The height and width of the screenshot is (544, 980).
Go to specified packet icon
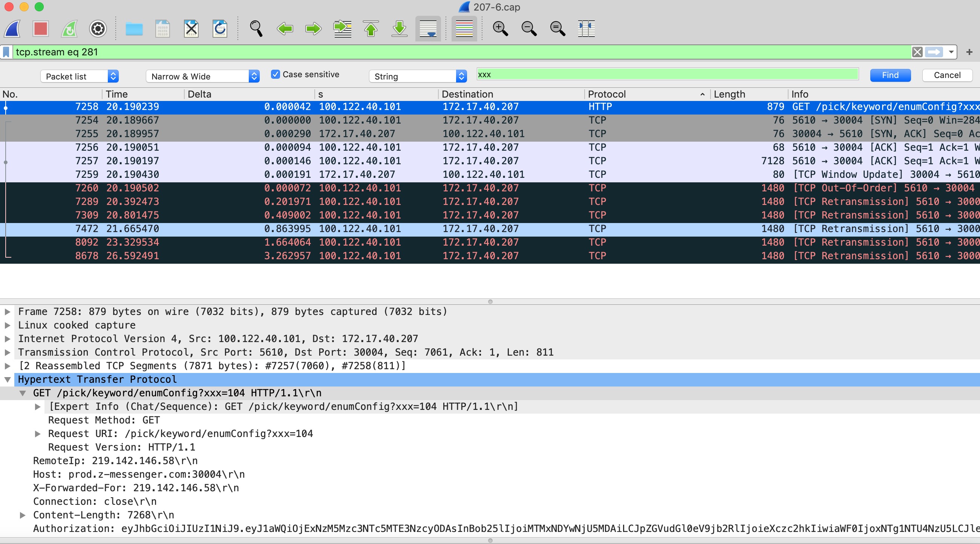coord(342,29)
